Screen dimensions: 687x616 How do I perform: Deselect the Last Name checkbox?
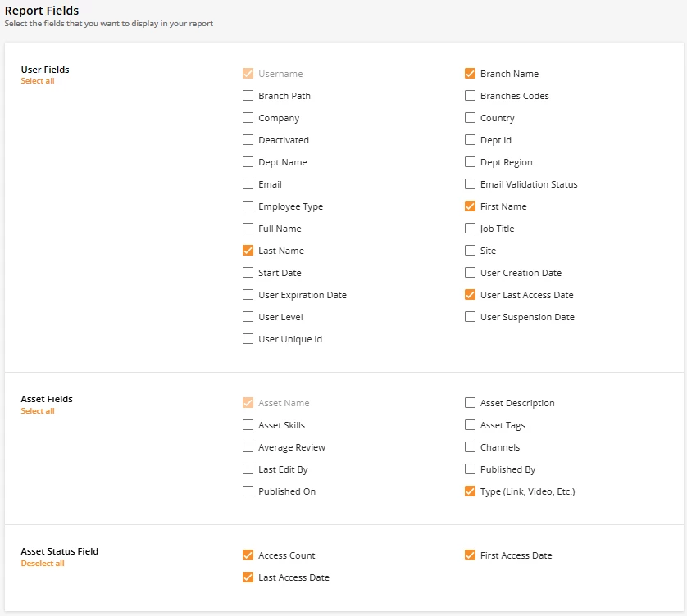point(248,251)
